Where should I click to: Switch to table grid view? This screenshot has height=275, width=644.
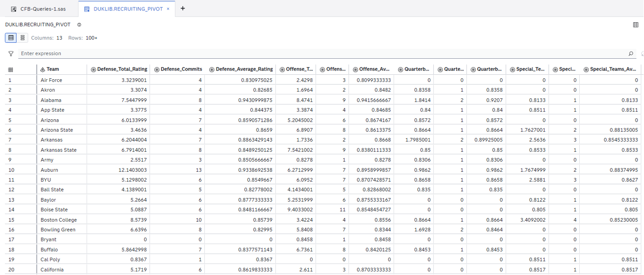(11, 38)
